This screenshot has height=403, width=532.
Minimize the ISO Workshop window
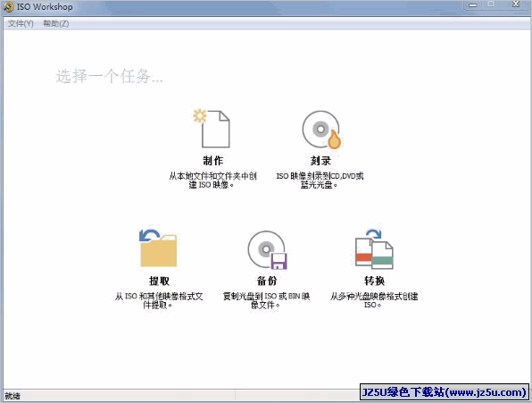tap(472, 5)
